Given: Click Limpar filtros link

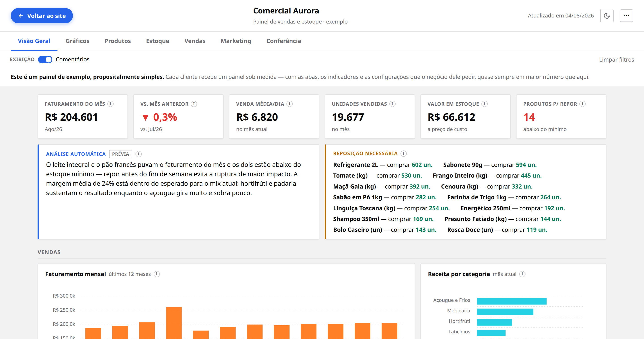Looking at the screenshot, I should 616,60.
